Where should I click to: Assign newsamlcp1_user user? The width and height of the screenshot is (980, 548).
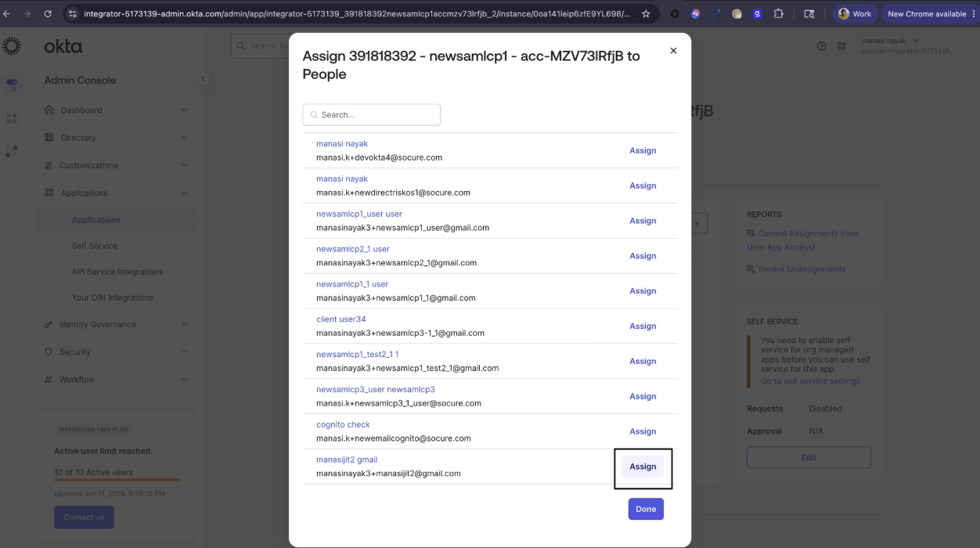point(643,221)
